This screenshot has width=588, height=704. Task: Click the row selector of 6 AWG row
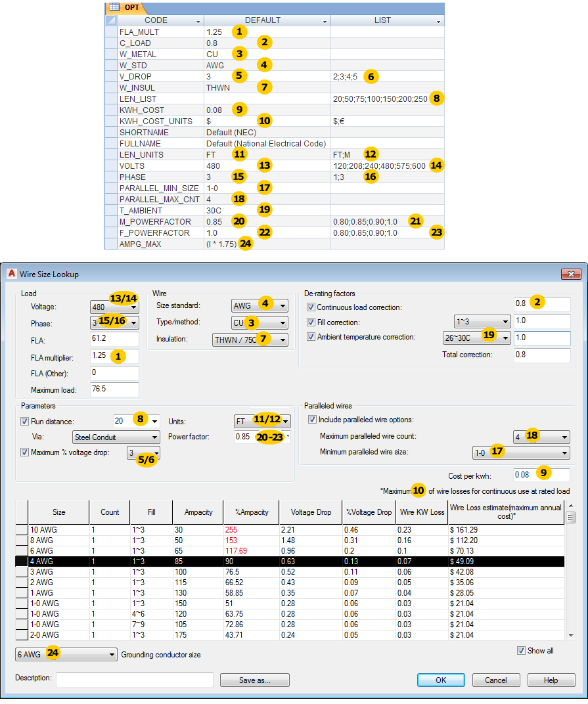22,551
